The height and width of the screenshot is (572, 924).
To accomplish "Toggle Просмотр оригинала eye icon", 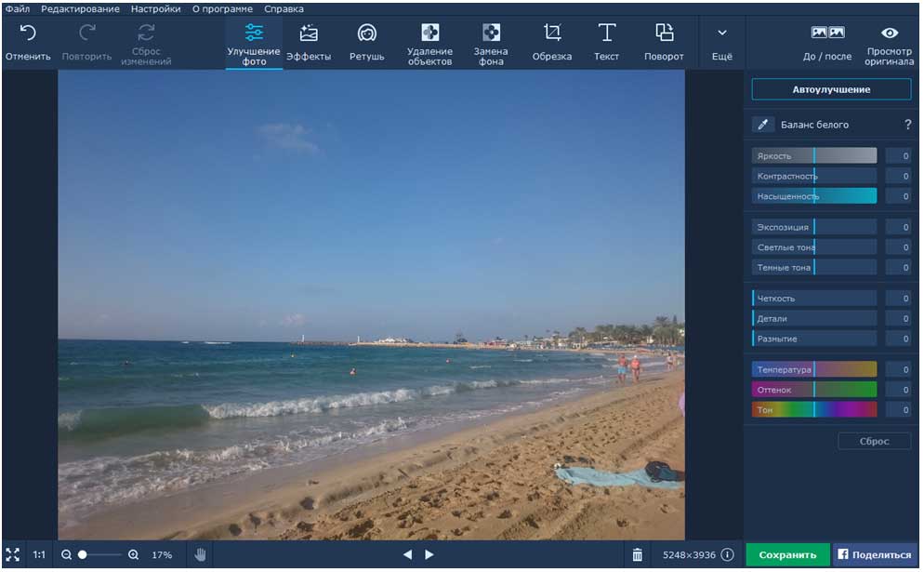I will (890, 45).
